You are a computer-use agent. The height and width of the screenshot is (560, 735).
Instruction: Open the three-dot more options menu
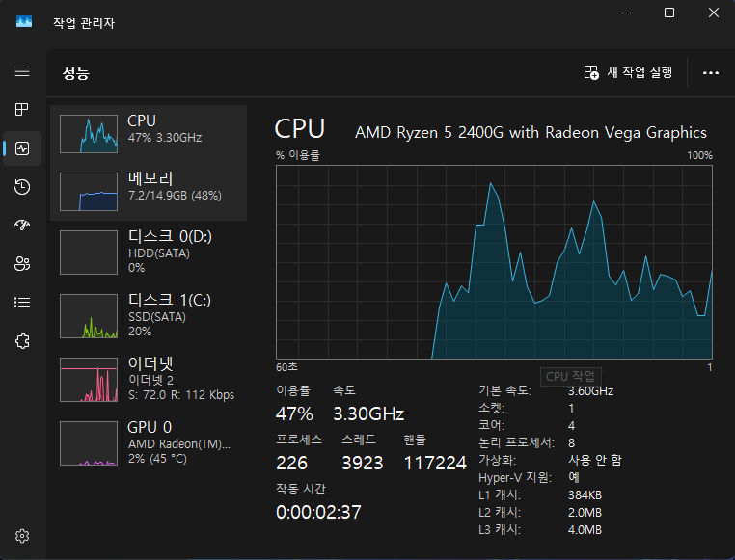point(711,72)
